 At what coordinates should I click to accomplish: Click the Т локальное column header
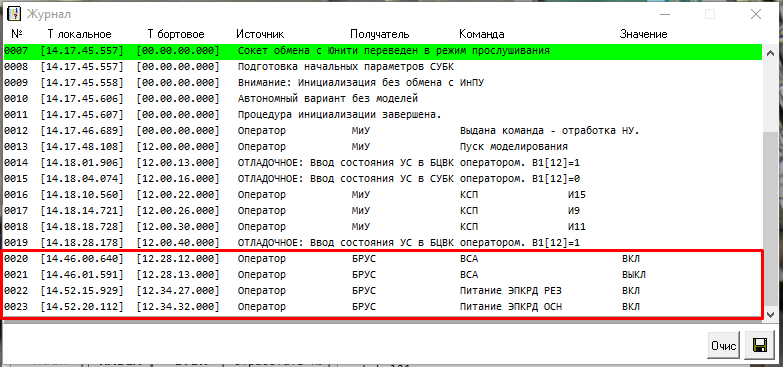point(79,34)
